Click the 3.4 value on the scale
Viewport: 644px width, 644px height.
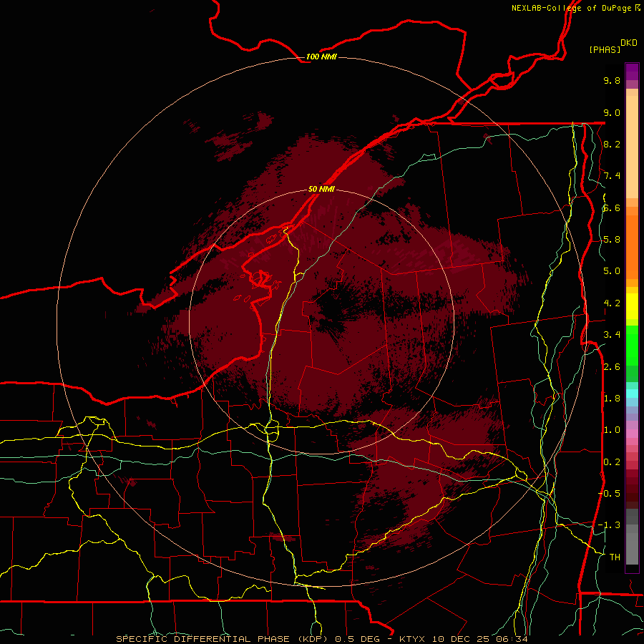(612, 335)
